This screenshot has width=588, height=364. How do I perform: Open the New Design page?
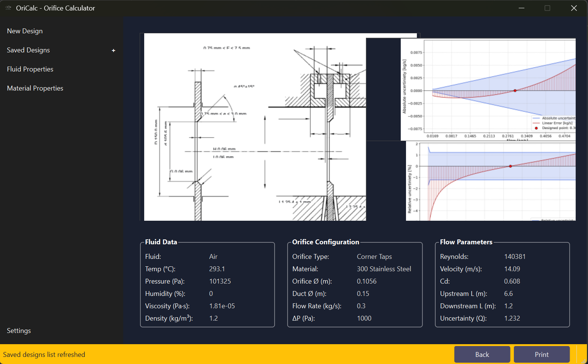[x=25, y=31]
